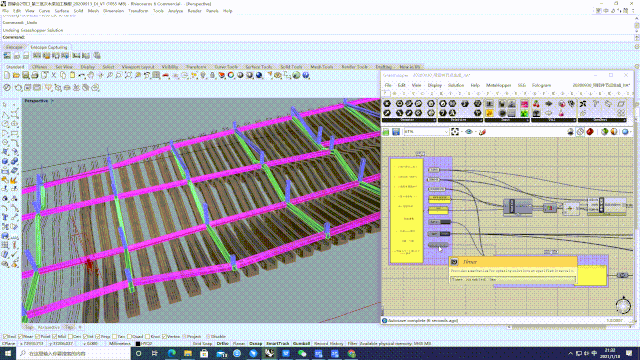Image resolution: width=640 pixels, height=360 pixels.
Task: Toggle Osnap in status bar
Action: pyautogui.click(x=256, y=344)
